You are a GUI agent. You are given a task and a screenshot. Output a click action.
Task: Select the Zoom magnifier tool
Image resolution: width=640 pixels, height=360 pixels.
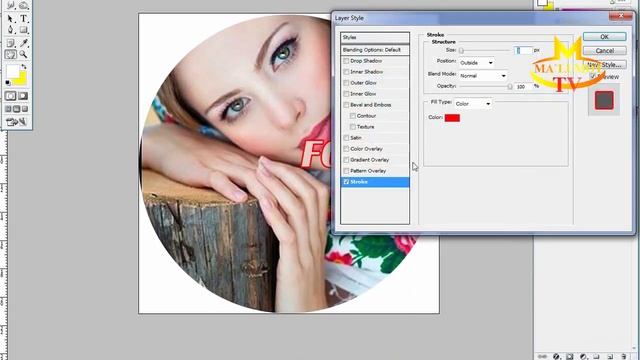tap(23, 54)
